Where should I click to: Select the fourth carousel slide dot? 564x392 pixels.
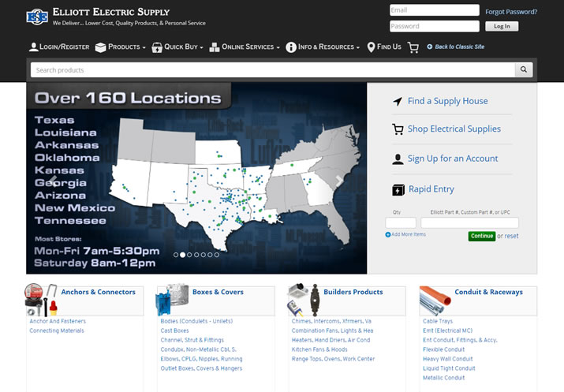196,255
